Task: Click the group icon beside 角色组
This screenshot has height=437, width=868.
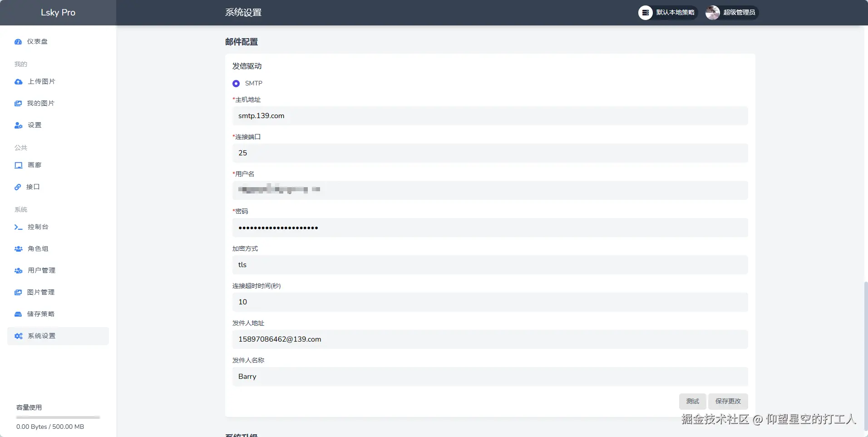Action: (x=18, y=249)
